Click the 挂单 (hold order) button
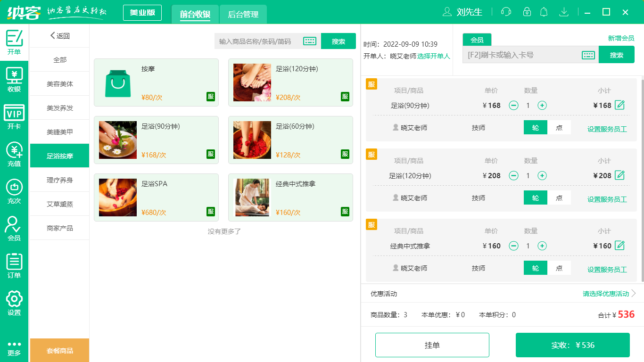 [x=432, y=345]
